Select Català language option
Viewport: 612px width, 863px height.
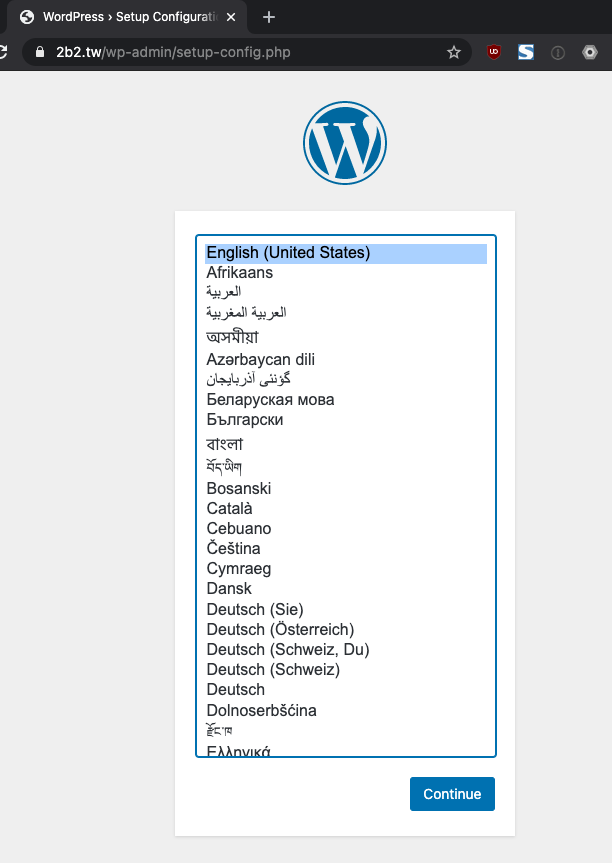(346, 508)
